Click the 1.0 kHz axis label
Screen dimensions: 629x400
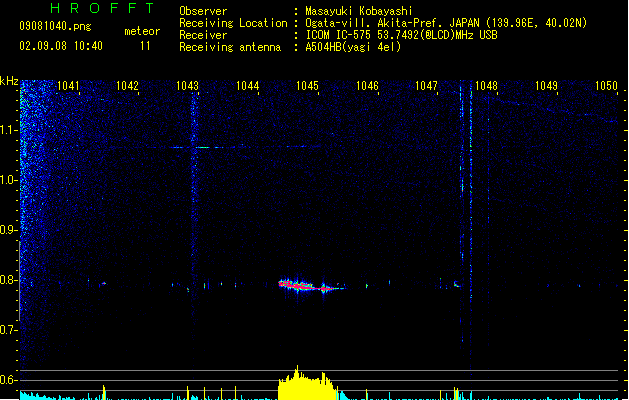(9, 180)
